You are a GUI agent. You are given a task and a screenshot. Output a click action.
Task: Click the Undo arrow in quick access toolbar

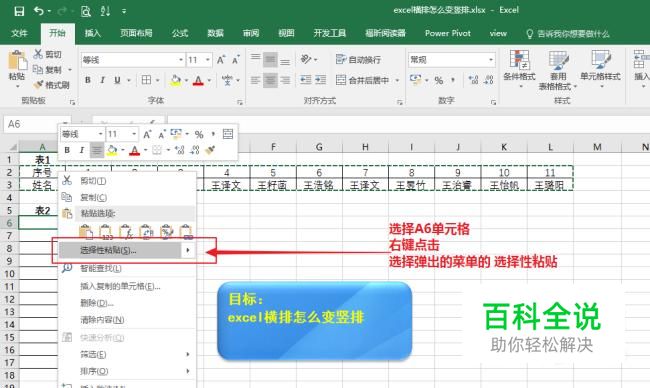pyautogui.click(x=39, y=11)
